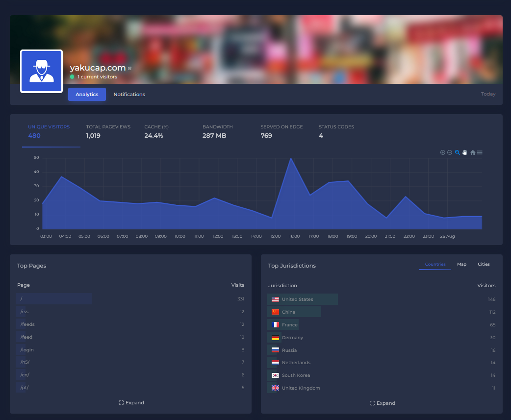
Task: Click the Netherlands jurisdiction name
Action: click(296, 362)
